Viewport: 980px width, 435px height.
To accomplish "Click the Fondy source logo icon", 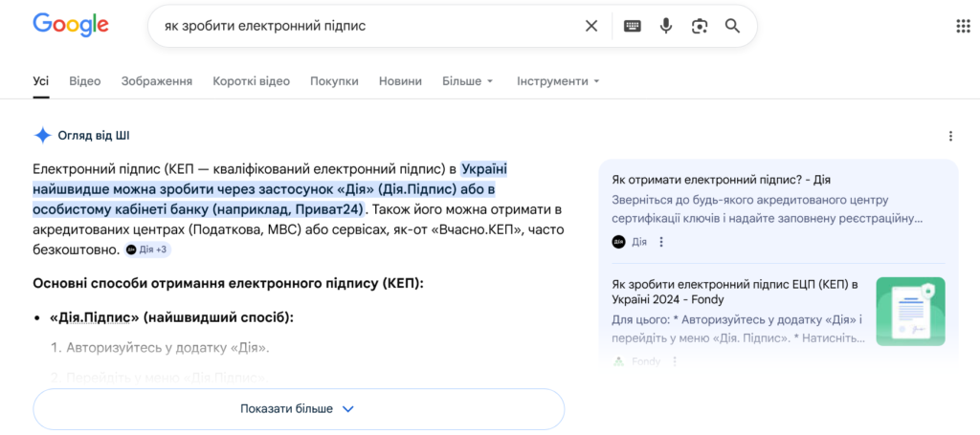I will point(619,361).
